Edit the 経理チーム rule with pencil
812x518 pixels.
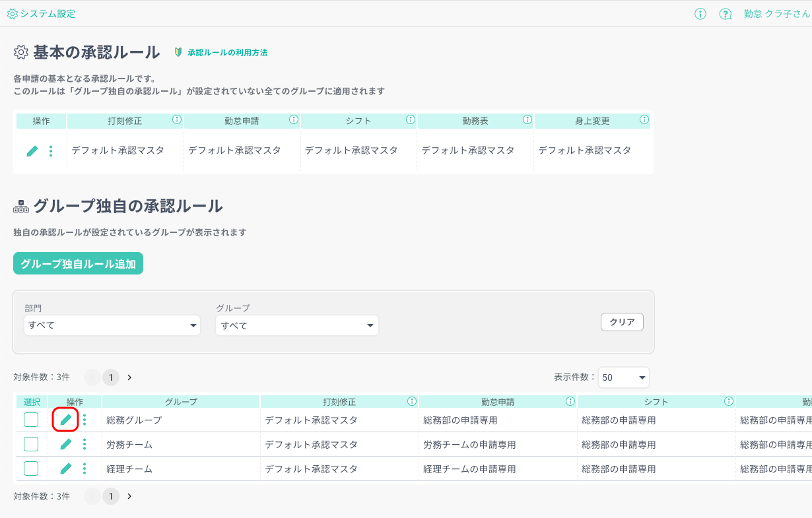tap(66, 469)
